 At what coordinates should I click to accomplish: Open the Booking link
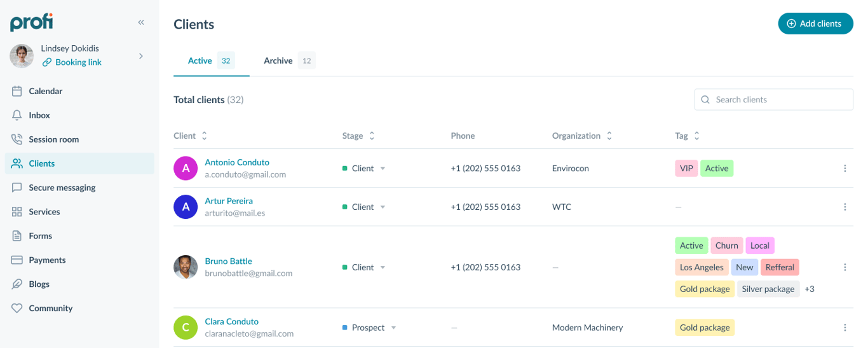coord(78,62)
